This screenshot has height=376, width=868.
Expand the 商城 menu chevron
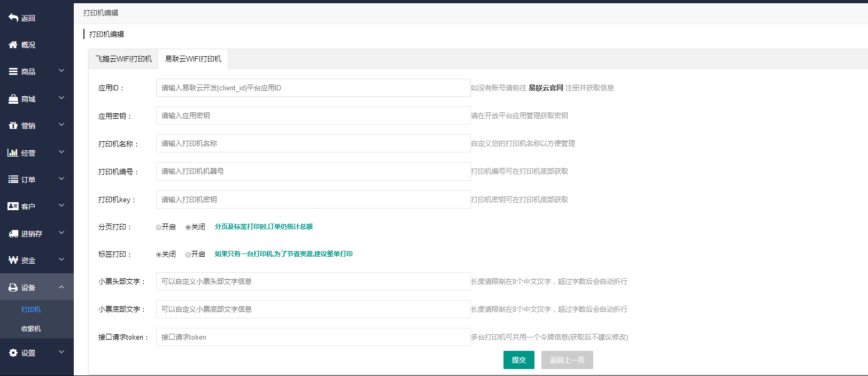pyautogui.click(x=61, y=98)
